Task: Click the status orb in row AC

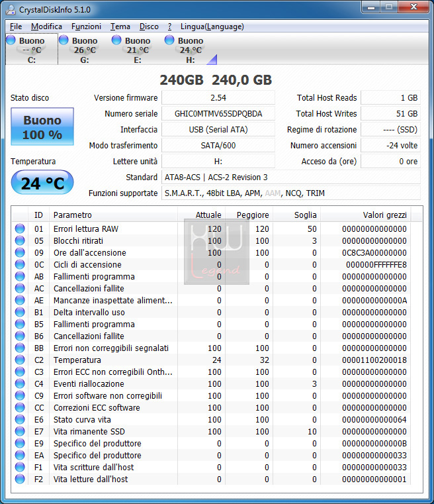Action: [x=20, y=288]
